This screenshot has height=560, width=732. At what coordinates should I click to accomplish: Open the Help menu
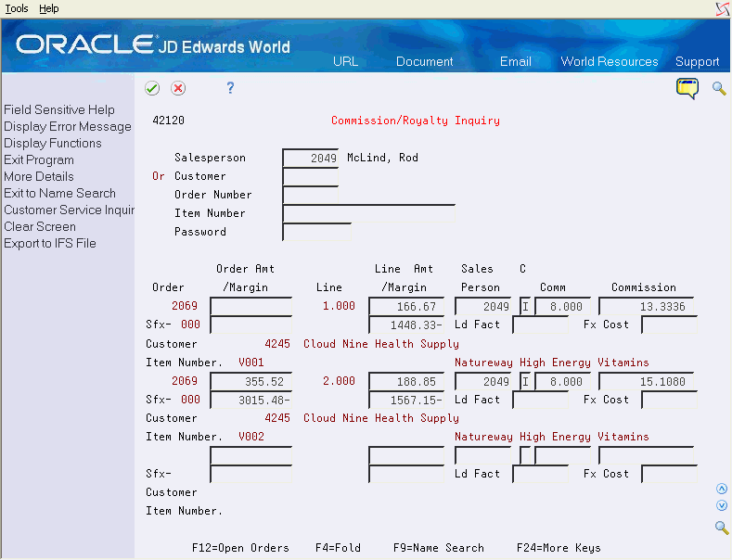[x=48, y=8]
